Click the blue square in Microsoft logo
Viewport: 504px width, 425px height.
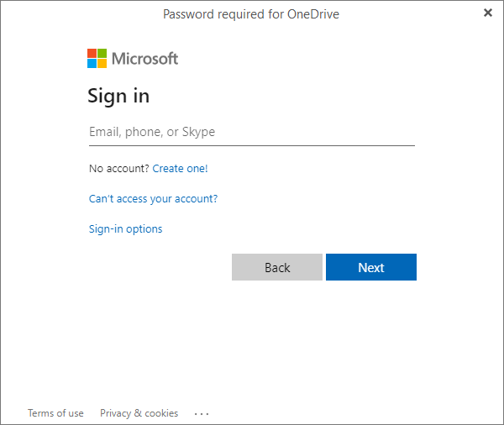(92, 63)
